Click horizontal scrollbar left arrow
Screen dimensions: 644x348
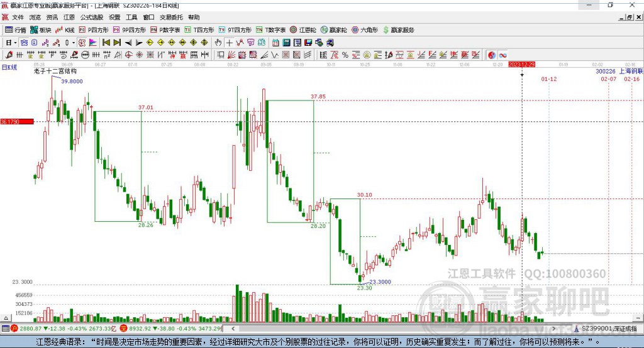tap(233, 329)
